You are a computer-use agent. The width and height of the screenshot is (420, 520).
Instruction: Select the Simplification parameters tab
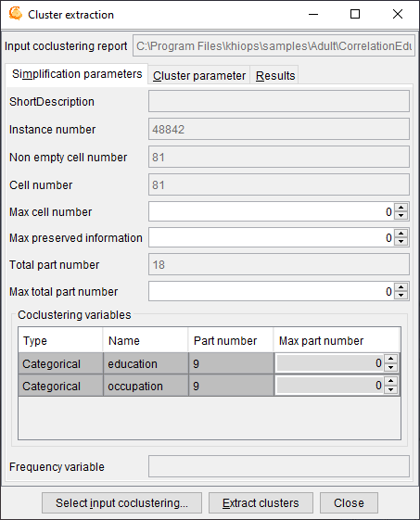coord(77,74)
